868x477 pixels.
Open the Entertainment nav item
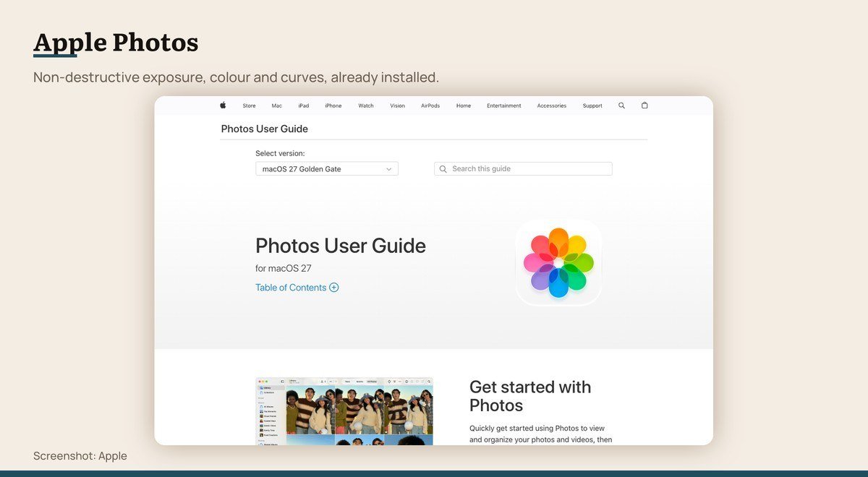coord(504,106)
